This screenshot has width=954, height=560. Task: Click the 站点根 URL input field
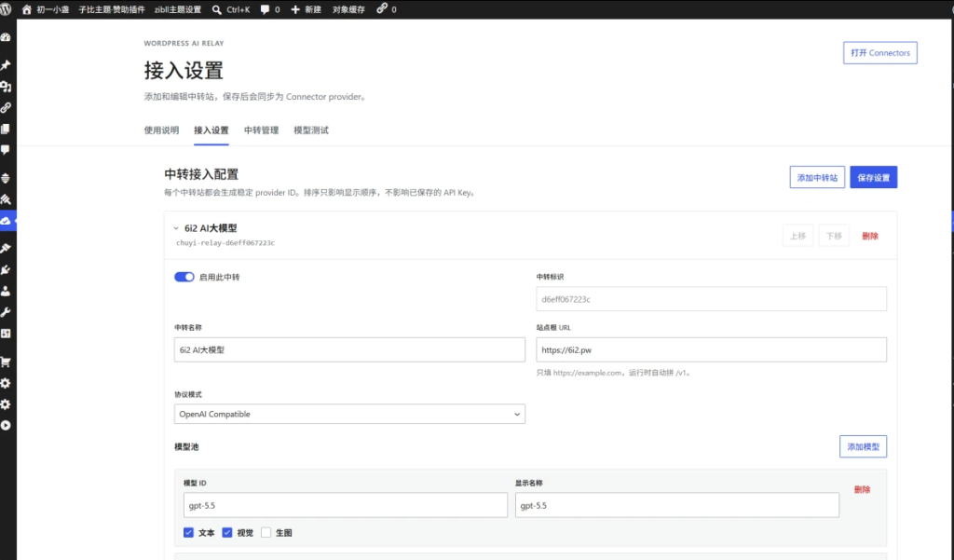coord(711,350)
